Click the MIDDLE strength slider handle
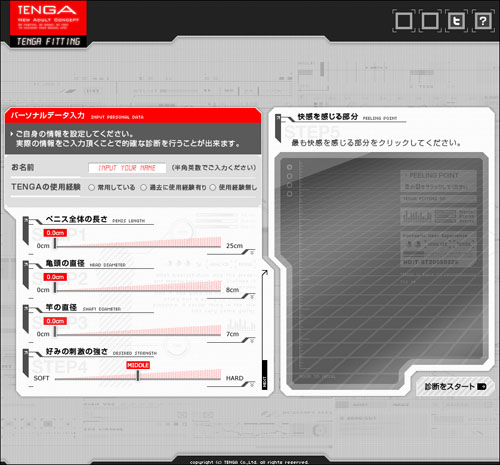500x465 pixels. tap(138, 375)
